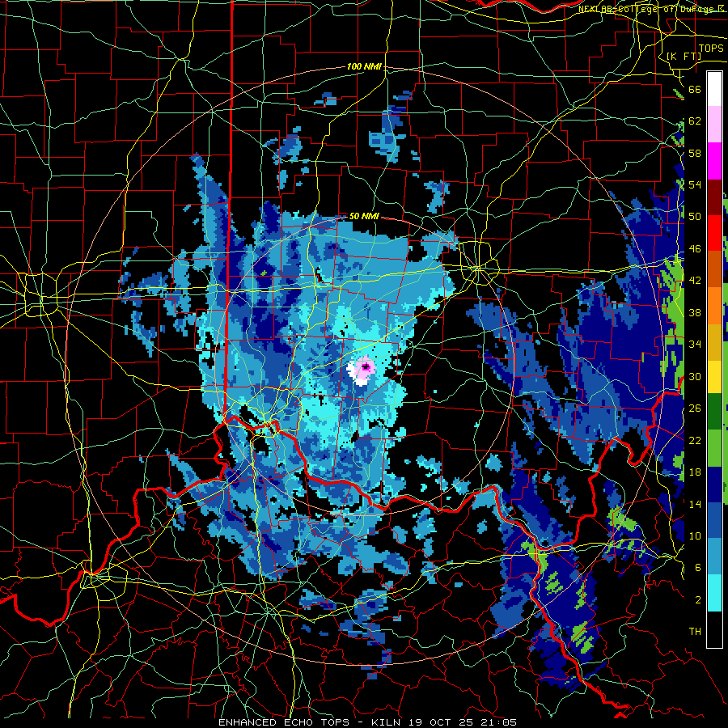Click the TH threshold label
This screenshot has height=728, width=728.
point(695,632)
